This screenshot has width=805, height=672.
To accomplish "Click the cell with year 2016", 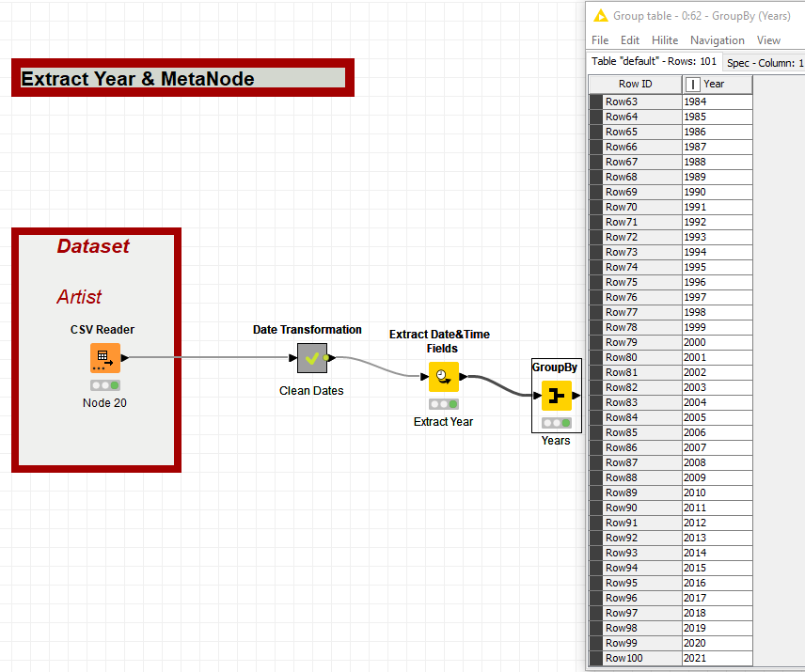I will pos(718,583).
